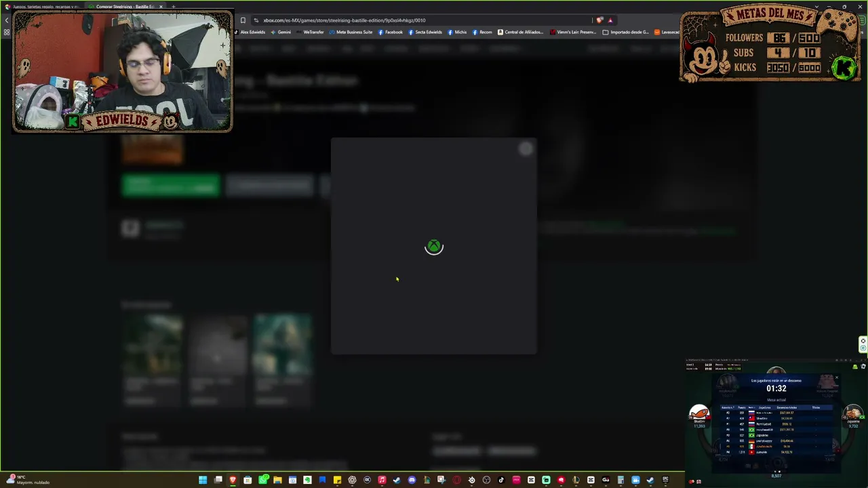Select the 'Comprar Steelrising' browser tab

[x=125, y=7]
